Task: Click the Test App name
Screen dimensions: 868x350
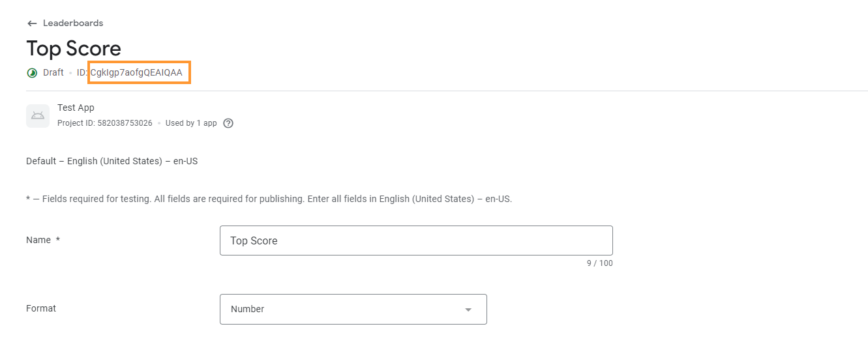Action: click(76, 108)
